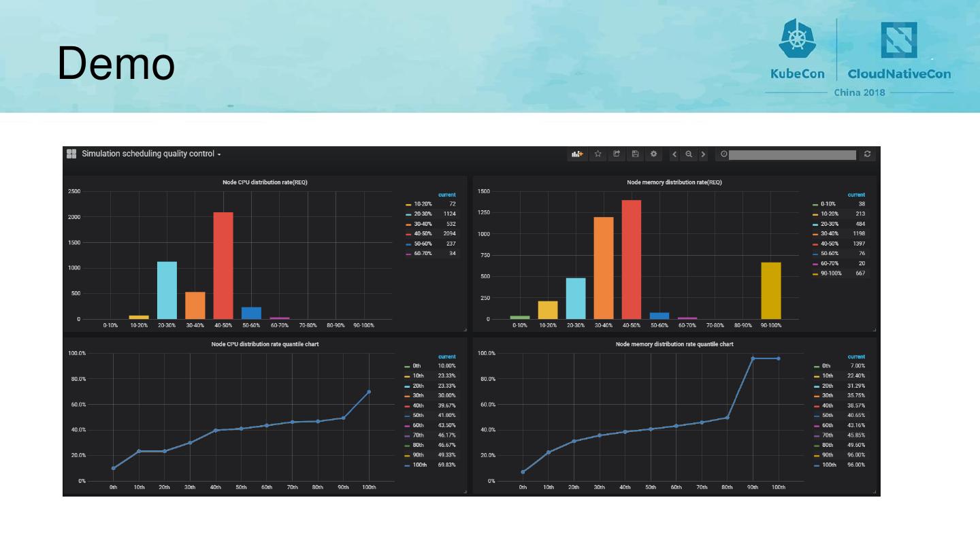Viewport: 980px width, 551px height.
Task: Open Node memory distribution rate quantile chart title
Action: click(674, 344)
